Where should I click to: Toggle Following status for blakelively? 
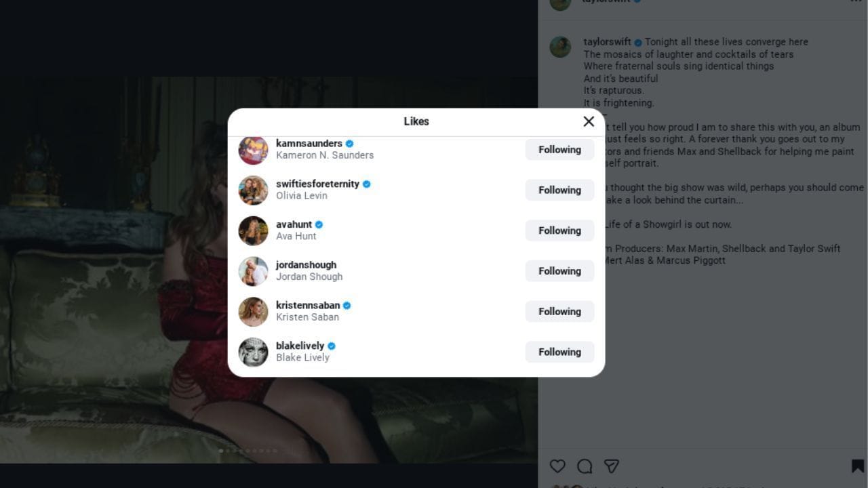point(559,352)
